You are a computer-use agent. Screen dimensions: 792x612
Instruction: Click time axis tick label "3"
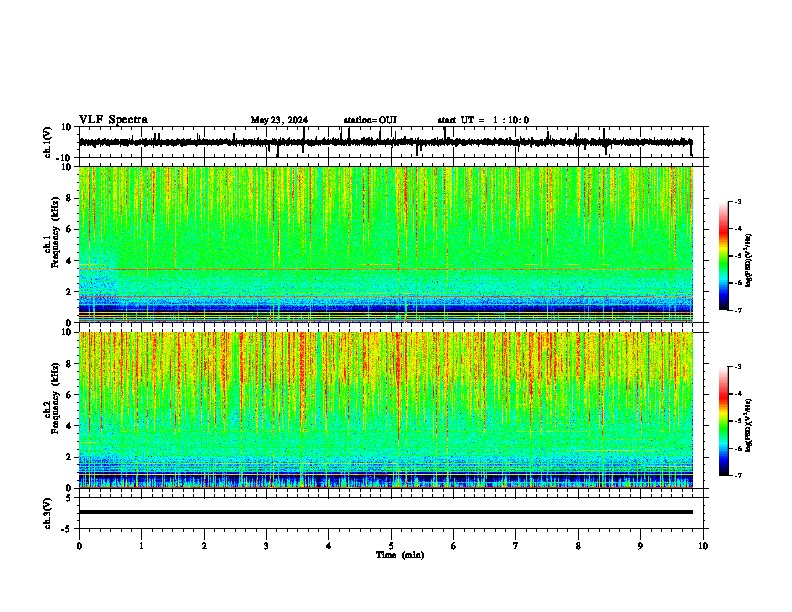(x=266, y=546)
